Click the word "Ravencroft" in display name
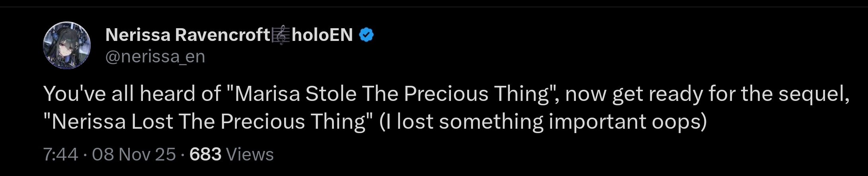This screenshot has height=176, width=868. (222, 35)
